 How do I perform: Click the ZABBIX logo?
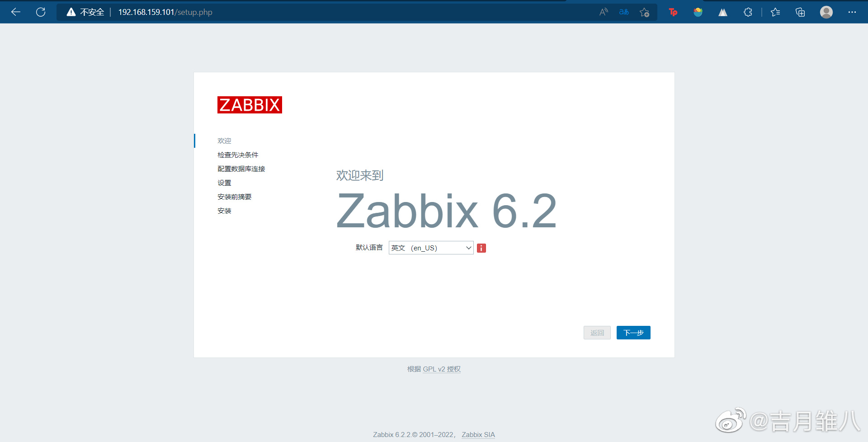250,105
